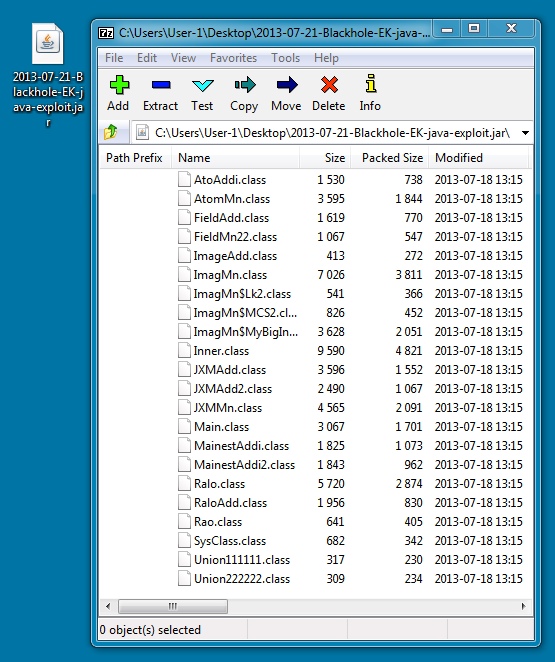The image size is (555, 662).
Task: Open the File menu
Action: pyautogui.click(x=114, y=58)
